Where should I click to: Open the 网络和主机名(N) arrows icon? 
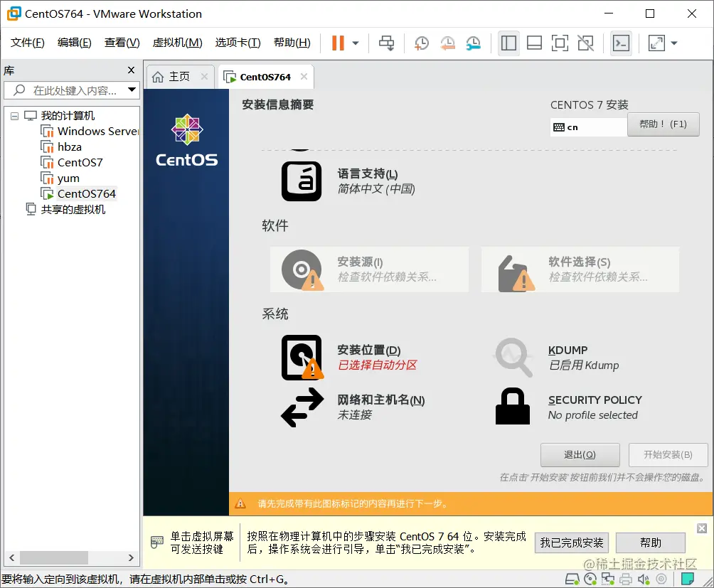tap(302, 407)
